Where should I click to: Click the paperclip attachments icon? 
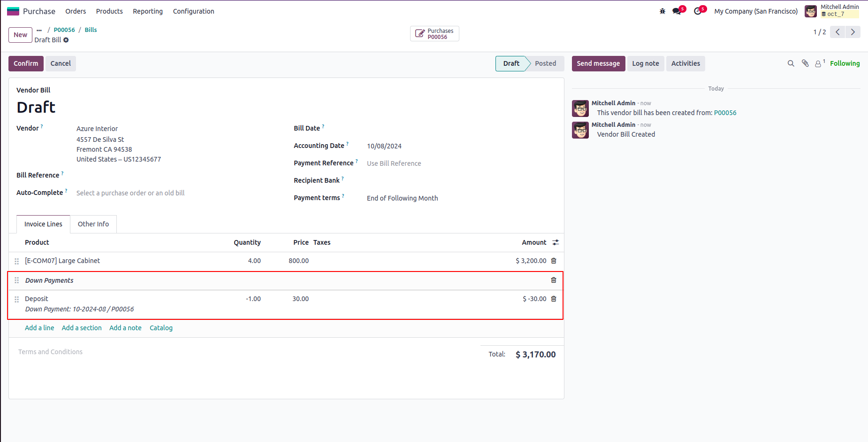[x=805, y=63]
